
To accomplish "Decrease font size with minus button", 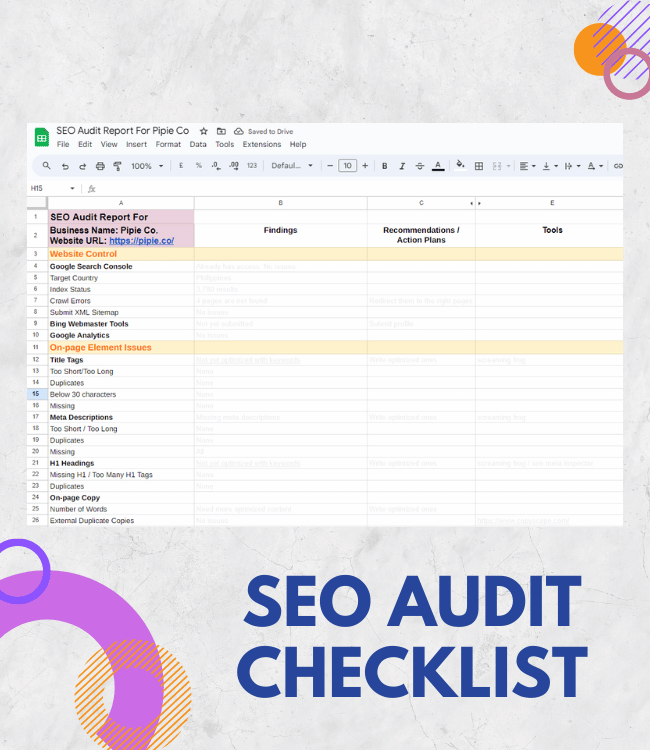I will coord(330,165).
